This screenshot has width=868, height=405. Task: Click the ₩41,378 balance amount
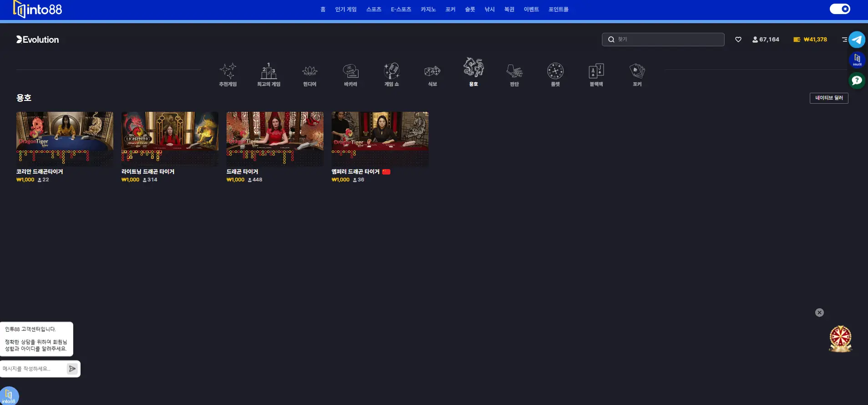click(x=815, y=40)
